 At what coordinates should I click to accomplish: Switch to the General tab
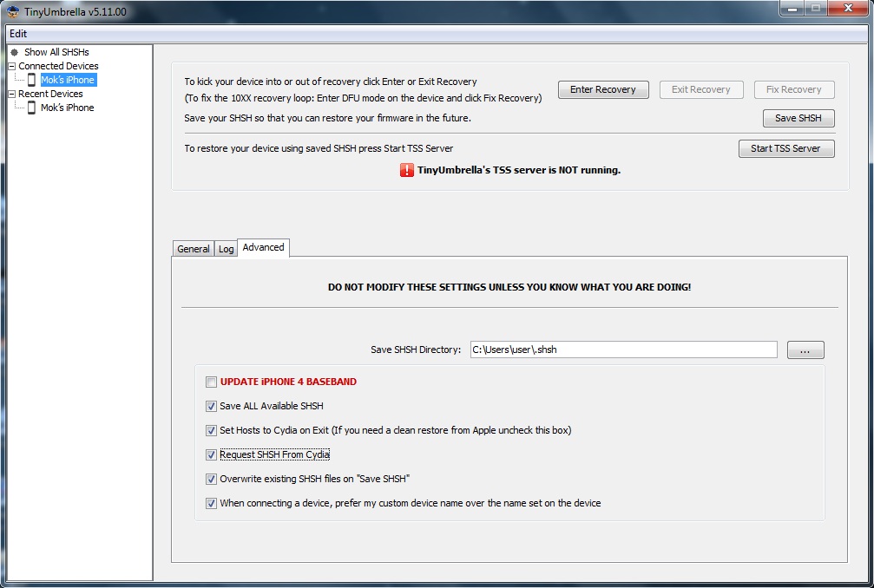pos(193,249)
